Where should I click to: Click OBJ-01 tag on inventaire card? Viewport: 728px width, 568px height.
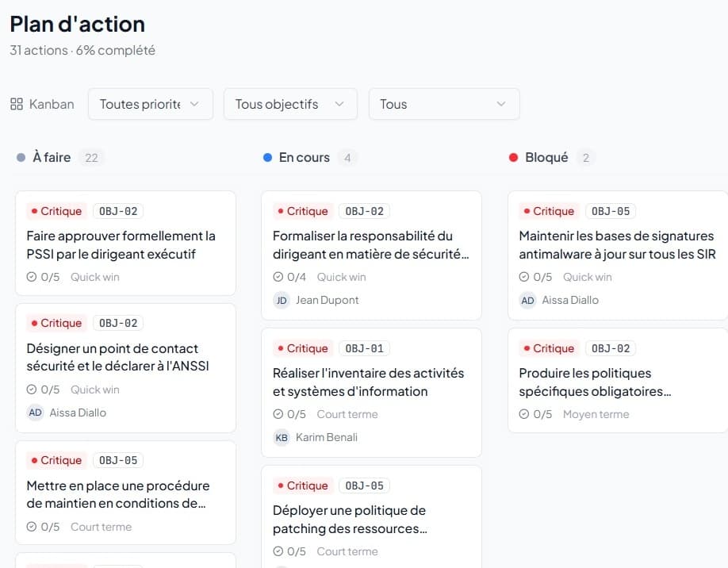pos(364,348)
